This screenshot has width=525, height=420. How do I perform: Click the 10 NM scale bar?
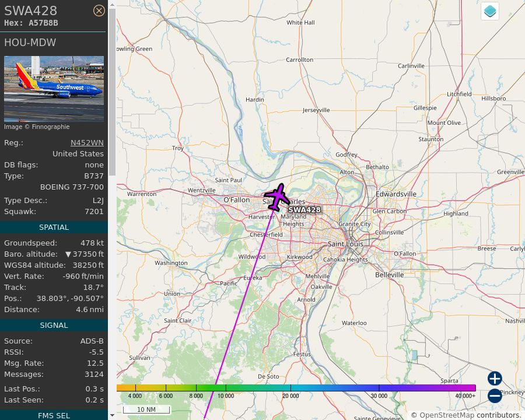(x=146, y=409)
